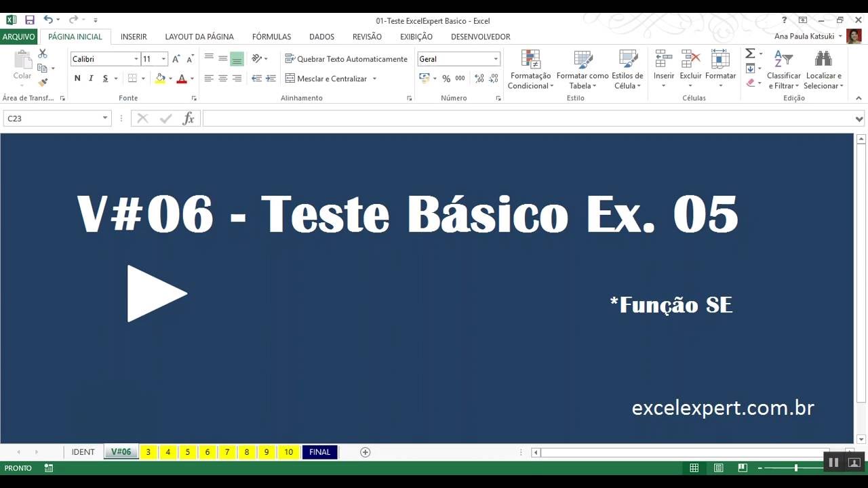Open Formatação Condicional
The image size is (868, 488).
click(x=530, y=70)
